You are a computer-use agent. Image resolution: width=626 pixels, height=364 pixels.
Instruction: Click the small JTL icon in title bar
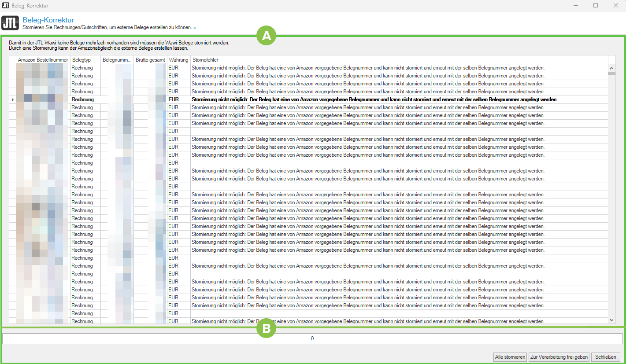[x=6, y=6]
